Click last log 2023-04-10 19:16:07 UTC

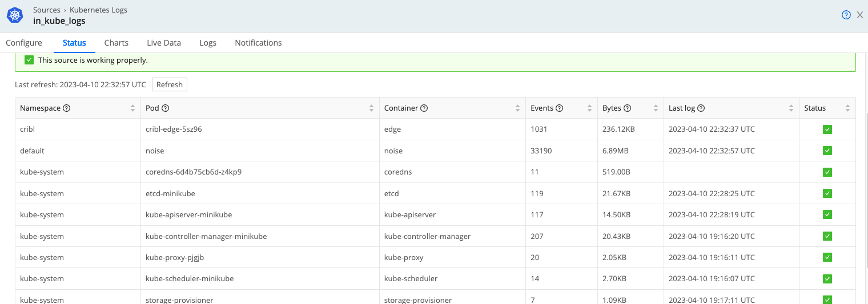tap(712, 278)
